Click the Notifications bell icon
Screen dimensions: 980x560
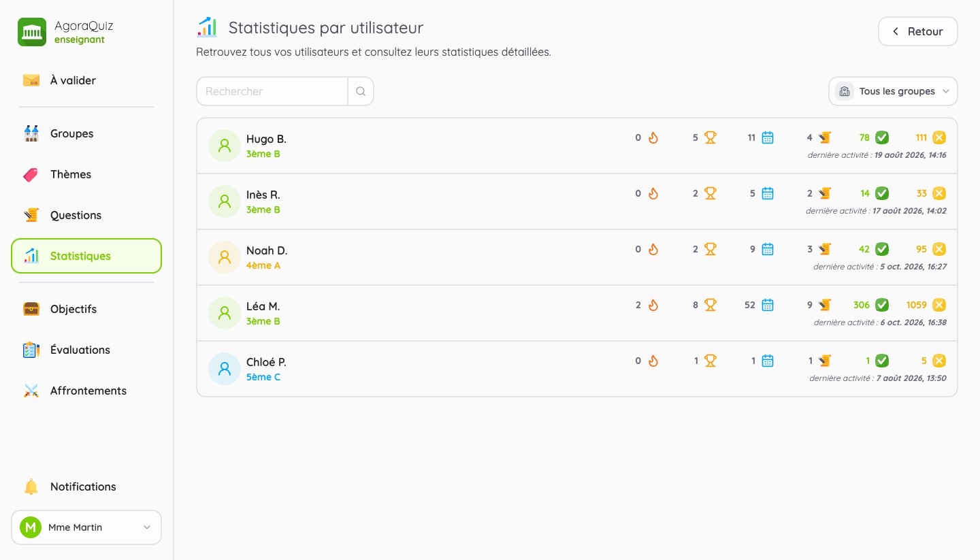pos(31,487)
